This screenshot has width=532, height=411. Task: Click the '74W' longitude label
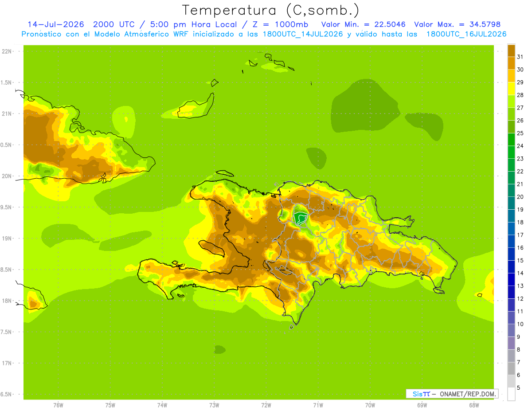coord(162,405)
